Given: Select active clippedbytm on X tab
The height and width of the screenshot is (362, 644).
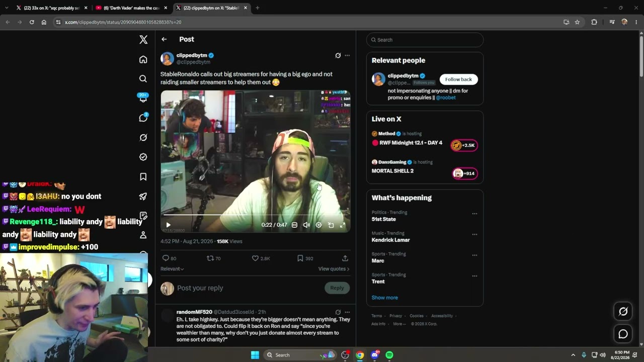Looking at the screenshot, I should [x=211, y=8].
